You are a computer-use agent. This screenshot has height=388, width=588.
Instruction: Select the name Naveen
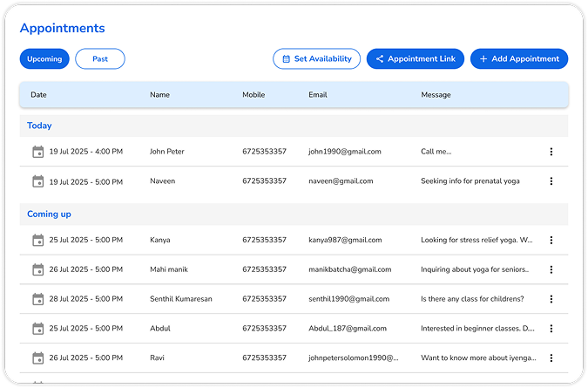pos(162,181)
